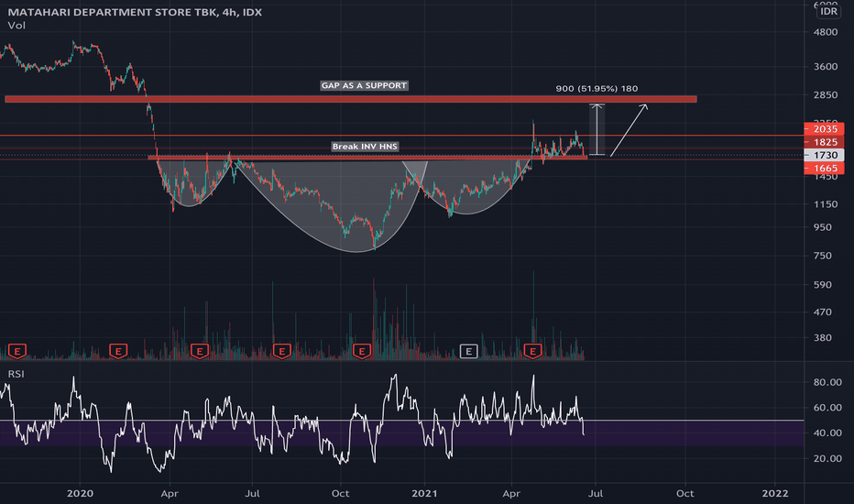This screenshot has width=854, height=504.
Task: Select the white diagonal projection arrow drawing
Action: click(629, 130)
